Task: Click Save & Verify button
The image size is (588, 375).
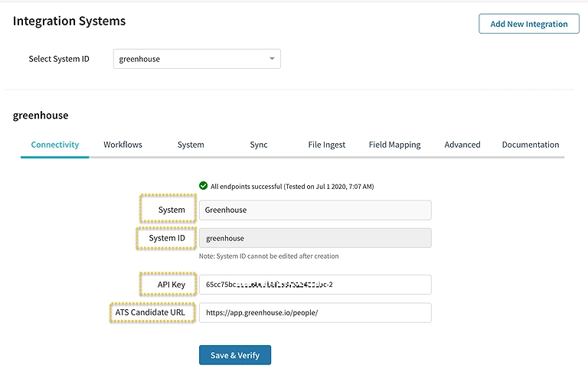Action: 235,355
